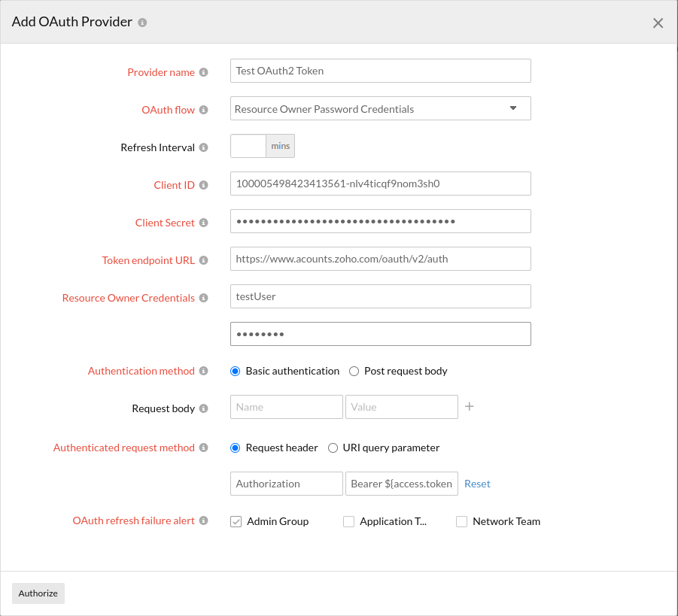Click the plus icon beside Request body fields
Viewport: 678px width, 616px height.
point(468,405)
